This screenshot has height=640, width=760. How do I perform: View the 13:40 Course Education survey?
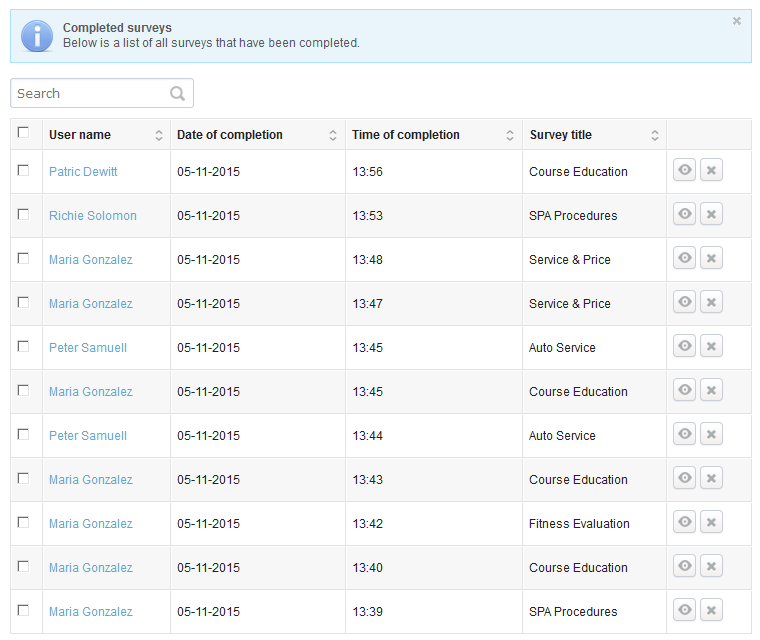tap(684, 566)
